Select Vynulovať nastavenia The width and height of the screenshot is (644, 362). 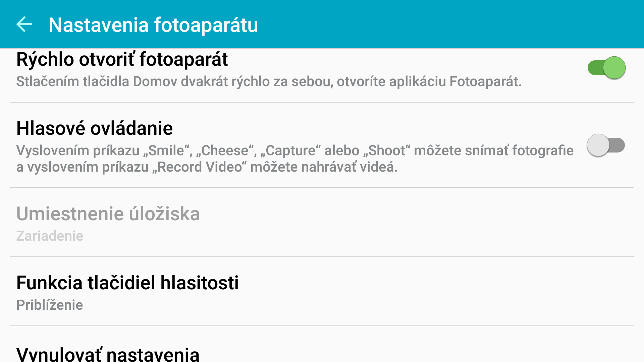pos(322,345)
